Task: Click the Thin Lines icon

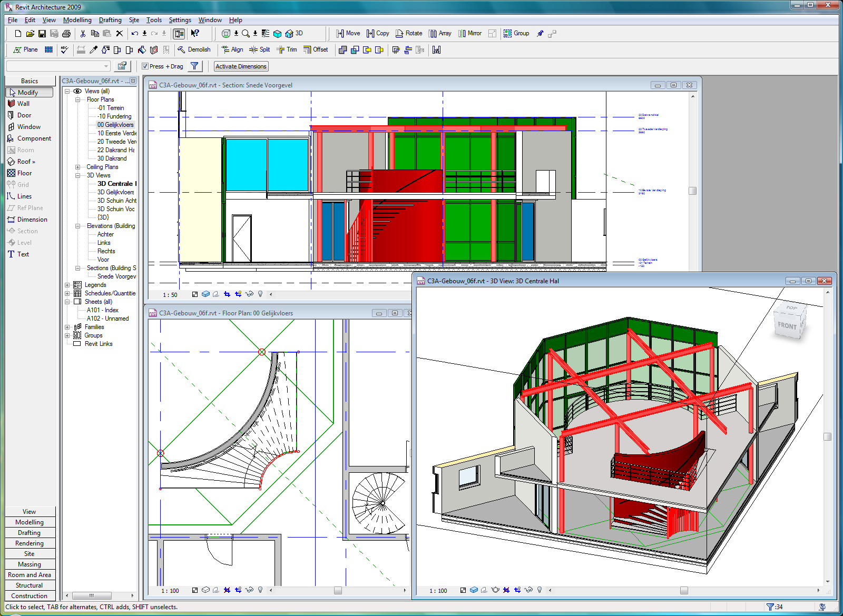Action: pos(265,34)
